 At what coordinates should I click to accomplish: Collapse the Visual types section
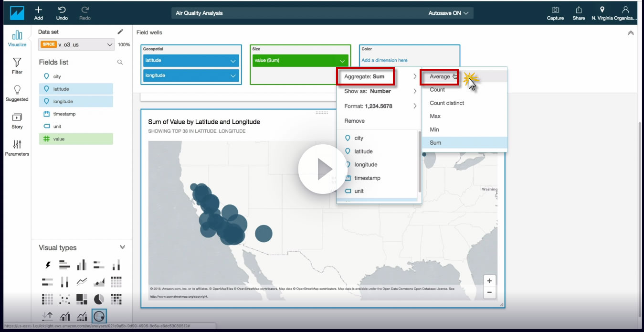122,247
